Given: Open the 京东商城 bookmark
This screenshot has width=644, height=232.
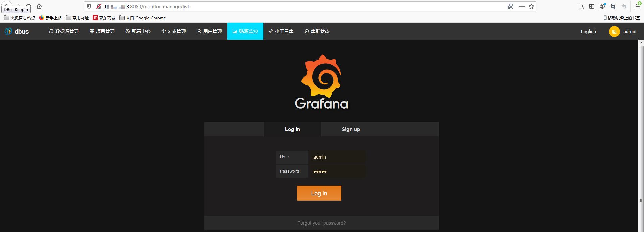Looking at the screenshot, I should (x=104, y=18).
